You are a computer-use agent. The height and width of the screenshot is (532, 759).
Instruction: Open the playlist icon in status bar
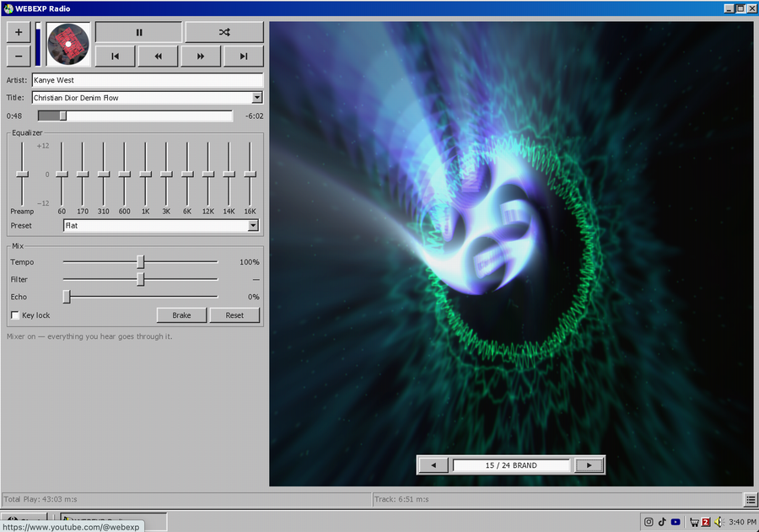coord(751,499)
